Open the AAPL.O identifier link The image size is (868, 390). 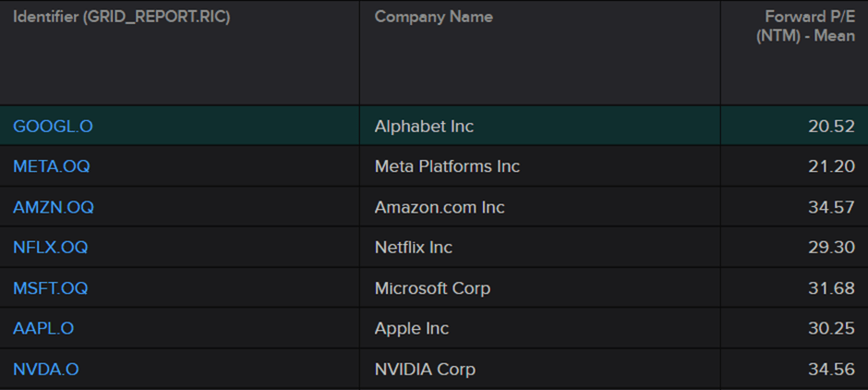43,329
